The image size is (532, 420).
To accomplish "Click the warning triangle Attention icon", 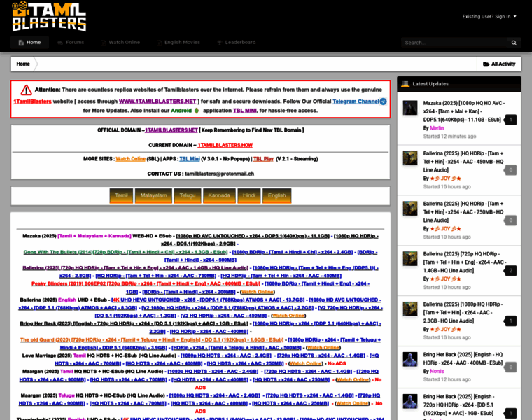I will (x=26, y=90).
